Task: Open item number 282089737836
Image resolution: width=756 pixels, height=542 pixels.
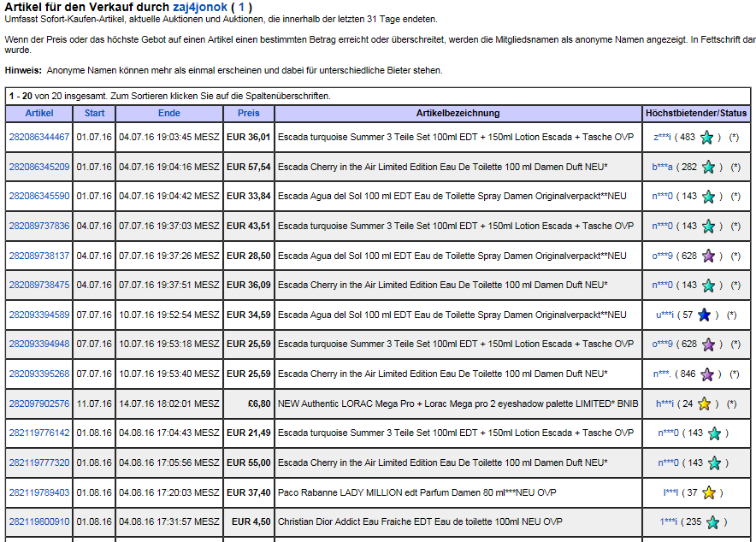Action: [x=39, y=226]
